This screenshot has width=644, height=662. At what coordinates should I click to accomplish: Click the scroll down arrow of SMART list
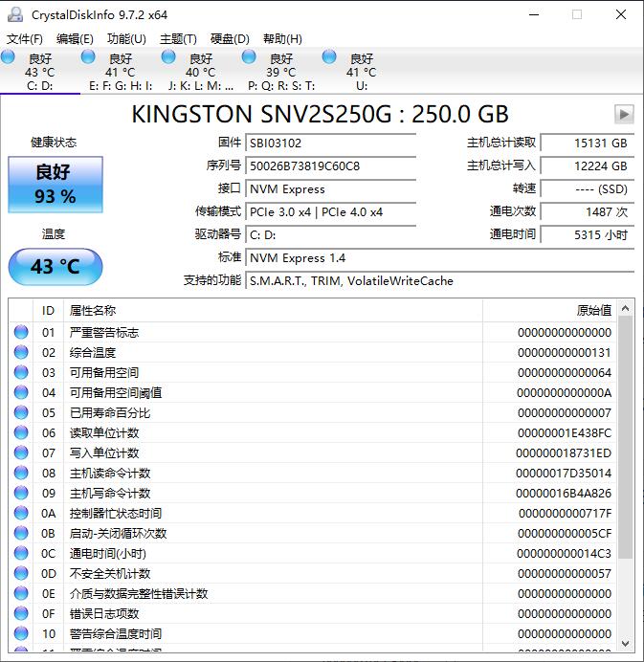[626, 644]
